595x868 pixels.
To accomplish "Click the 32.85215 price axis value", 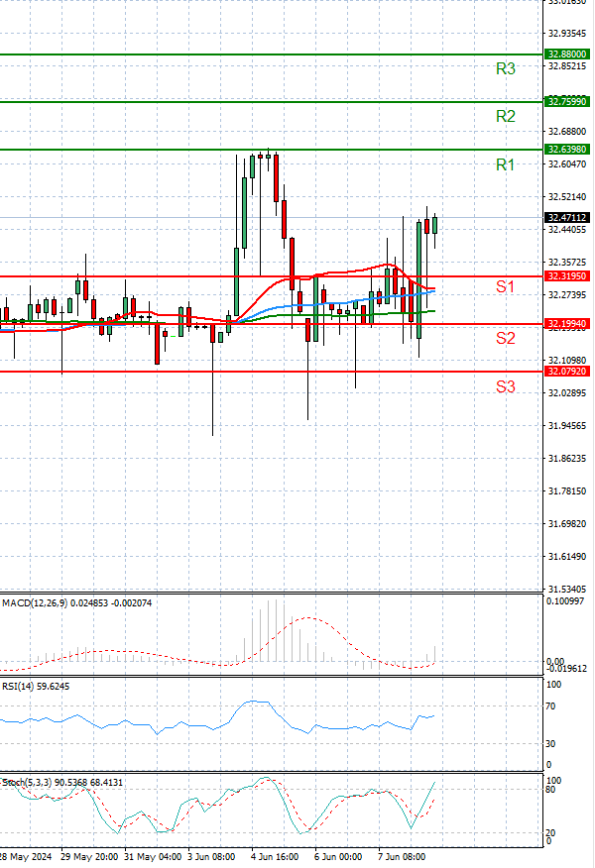I will tap(567, 66).
